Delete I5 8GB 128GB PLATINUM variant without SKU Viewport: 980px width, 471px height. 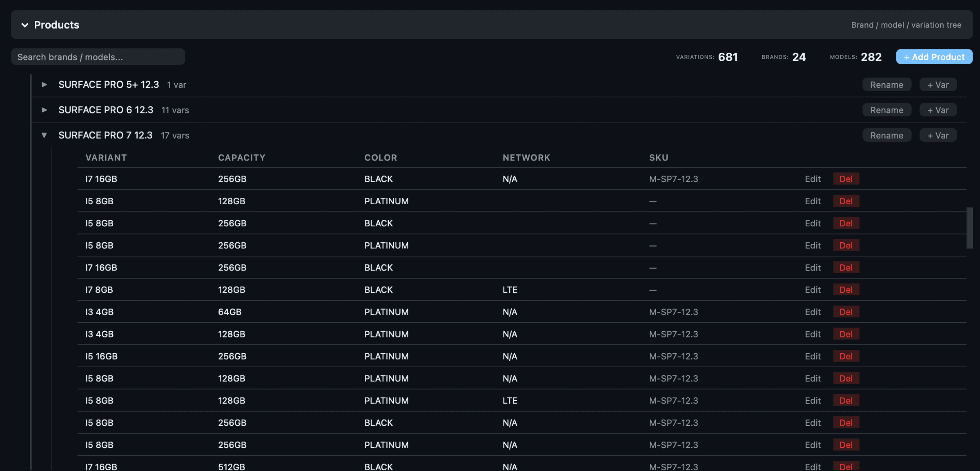(x=846, y=201)
